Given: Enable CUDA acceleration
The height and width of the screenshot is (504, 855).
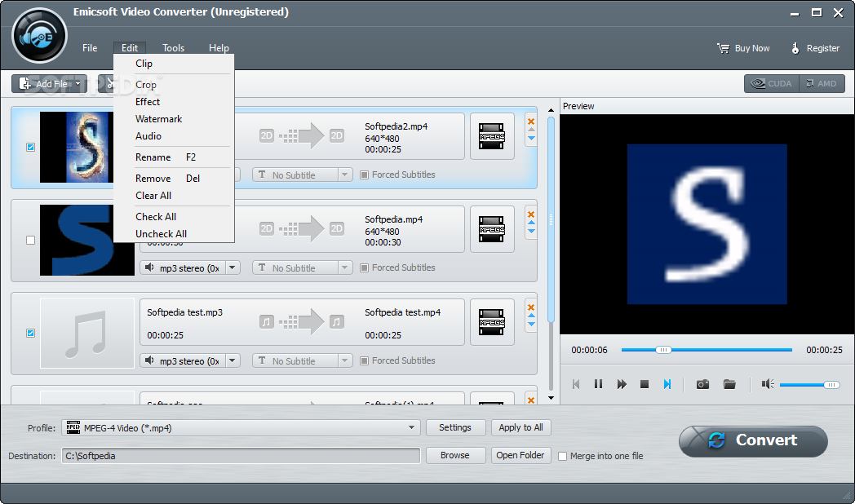Looking at the screenshot, I should coord(772,83).
